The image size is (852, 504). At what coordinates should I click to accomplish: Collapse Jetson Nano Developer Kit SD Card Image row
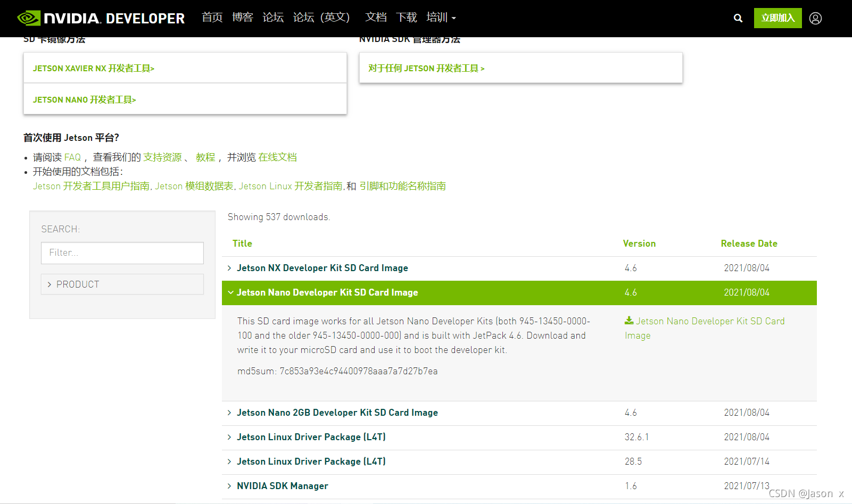[x=519, y=293]
